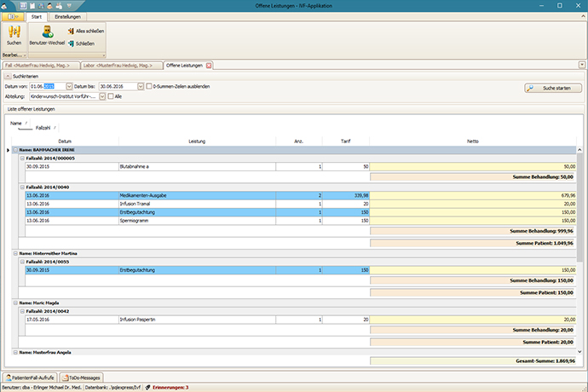
Task: Click the Alles schließen icon
Action: pos(71,32)
